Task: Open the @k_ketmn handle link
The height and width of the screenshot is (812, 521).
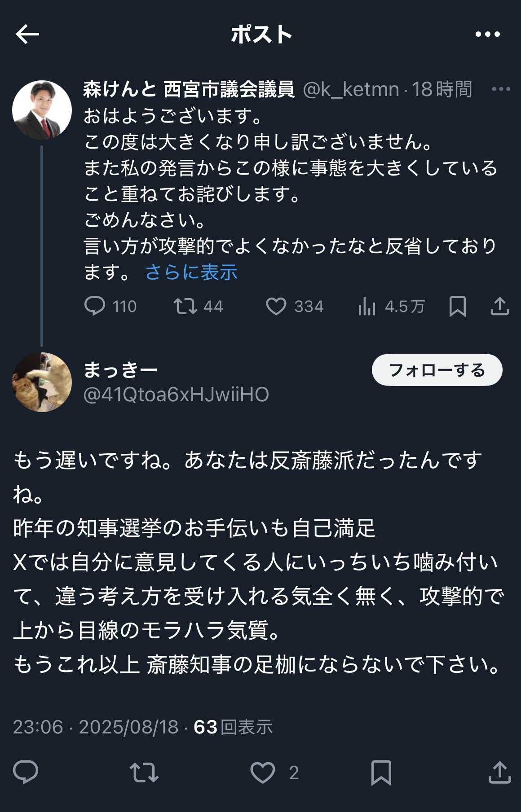Action: (351, 89)
